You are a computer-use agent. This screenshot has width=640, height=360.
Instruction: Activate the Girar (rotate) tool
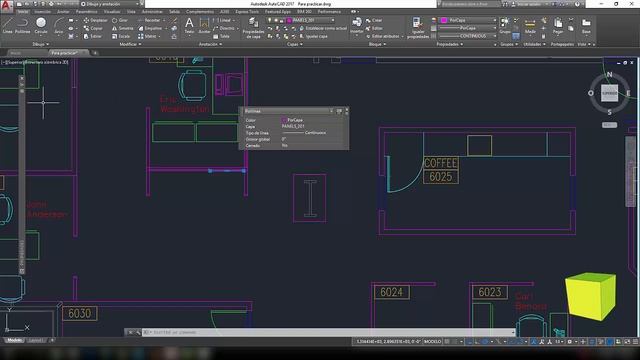[x=120, y=20]
